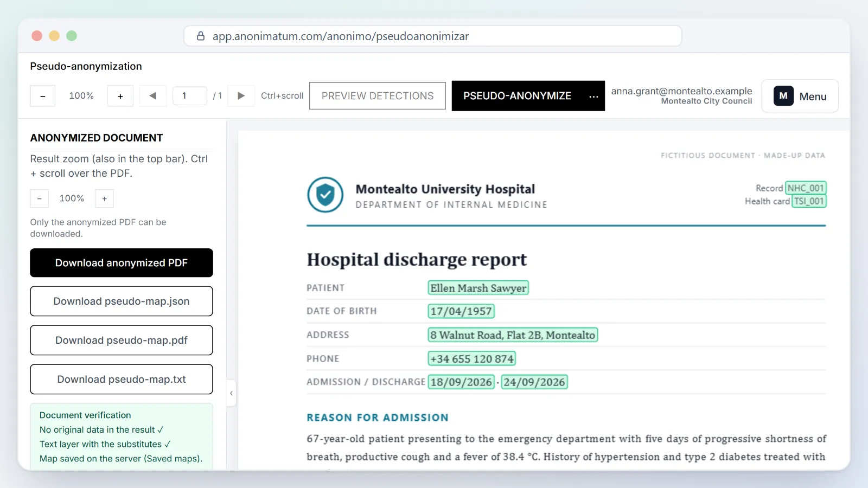This screenshot has height=488, width=868.
Task: Click the Preview Detections button
Action: click(x=378, y=96)
